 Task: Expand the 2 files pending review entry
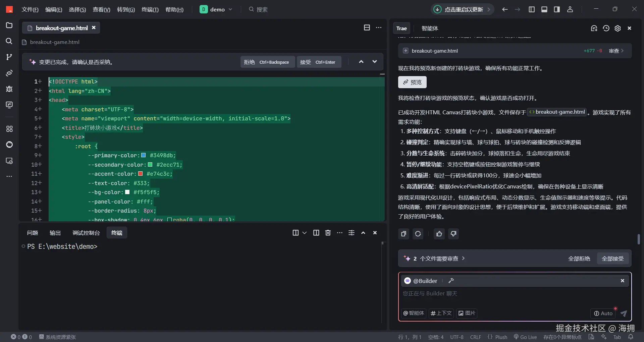click(x=463, y=258)
